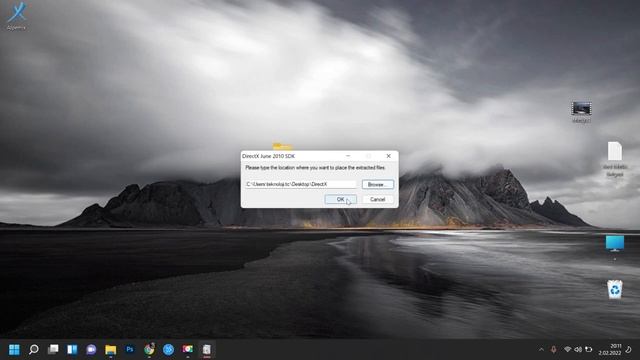Image resolution: width=640 pixels, height=360 pixels.
Task: Open Task View from the taskbar
Action: point(53,349)
